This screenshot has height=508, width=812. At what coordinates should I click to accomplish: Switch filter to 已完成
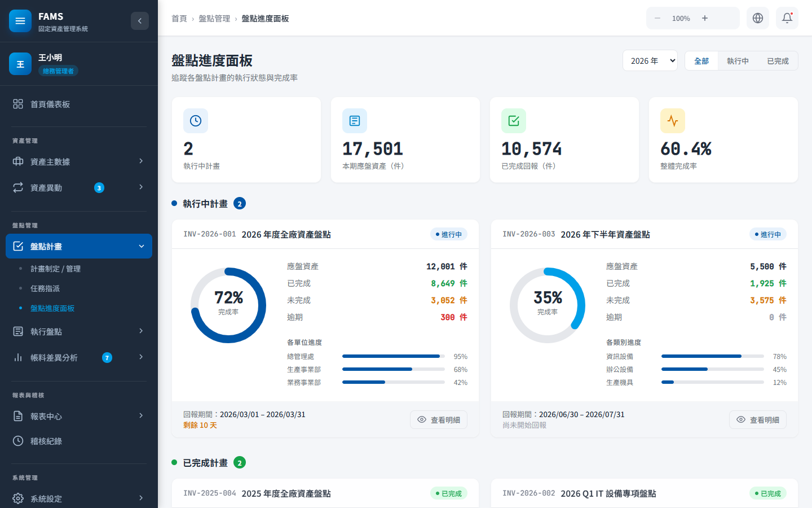pos(778,61)
